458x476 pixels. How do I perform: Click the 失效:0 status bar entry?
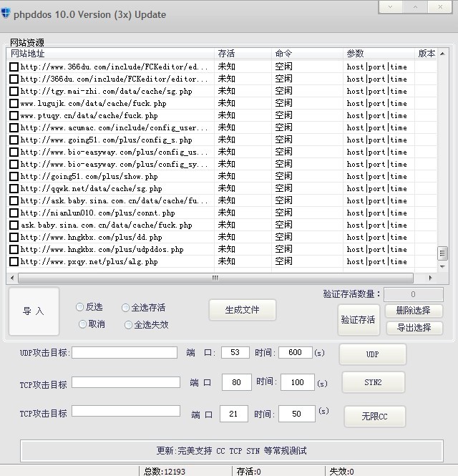click(x=341, y=472)
